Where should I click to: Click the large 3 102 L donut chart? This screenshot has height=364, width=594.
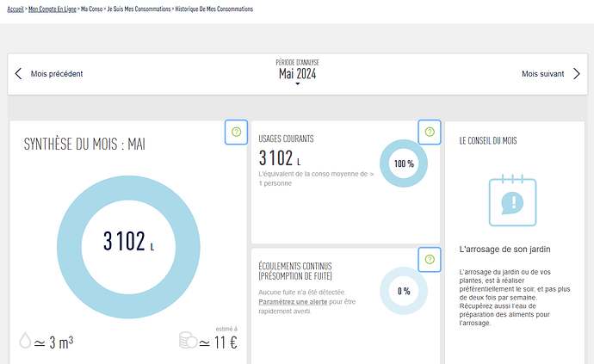click(127, 243)
